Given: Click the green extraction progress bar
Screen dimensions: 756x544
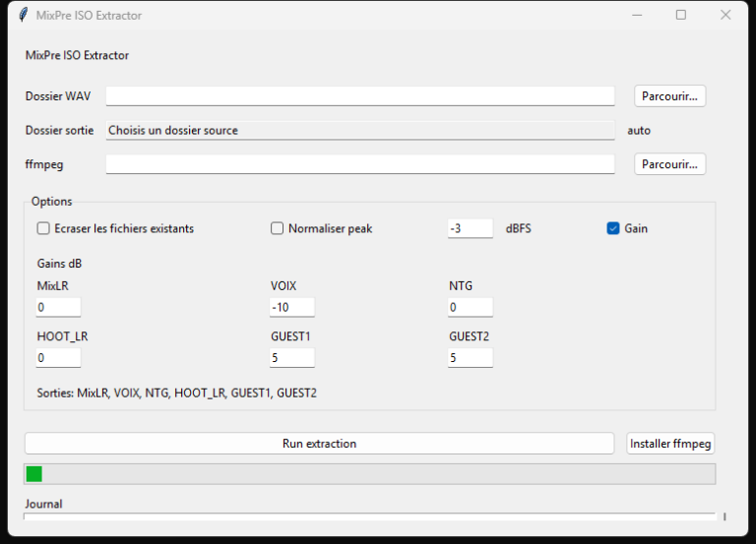Looking at the screenshot, I should pos(370,474).
